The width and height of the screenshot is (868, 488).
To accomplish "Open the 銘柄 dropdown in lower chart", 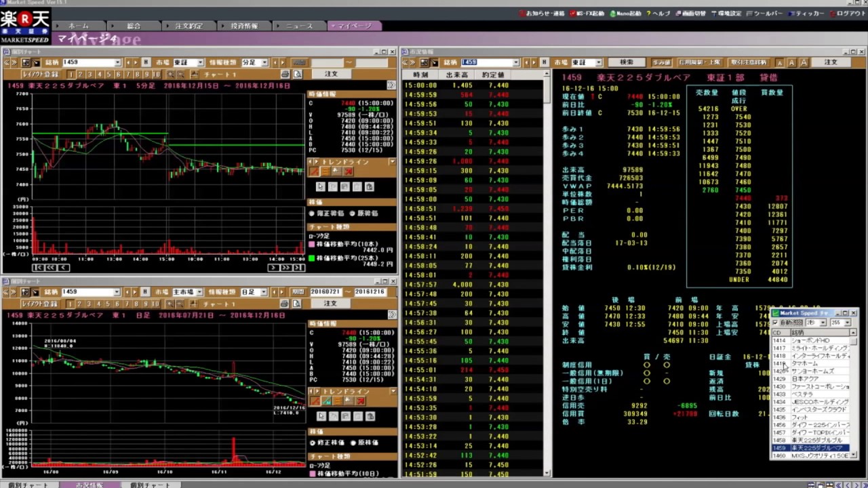I will [x=117, y=291].
